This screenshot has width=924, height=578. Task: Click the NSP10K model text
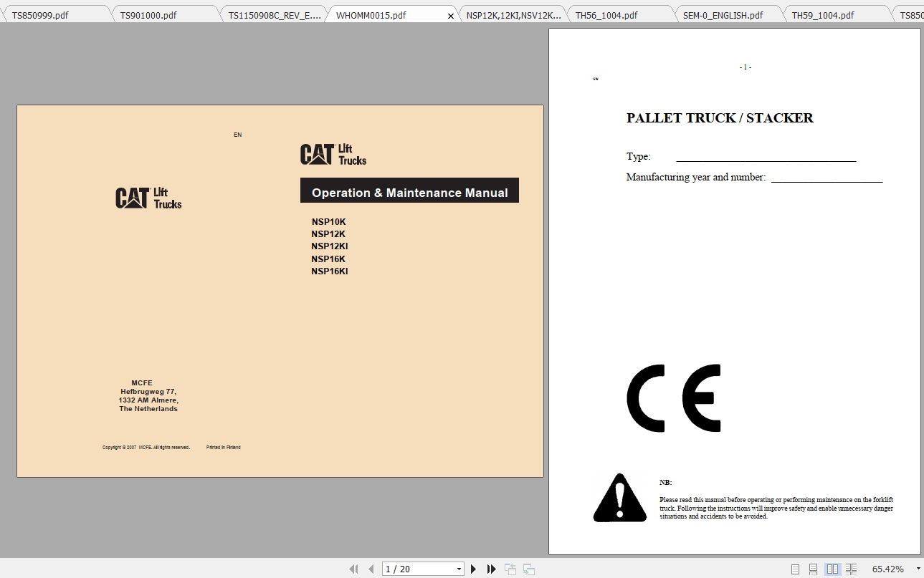328,222
